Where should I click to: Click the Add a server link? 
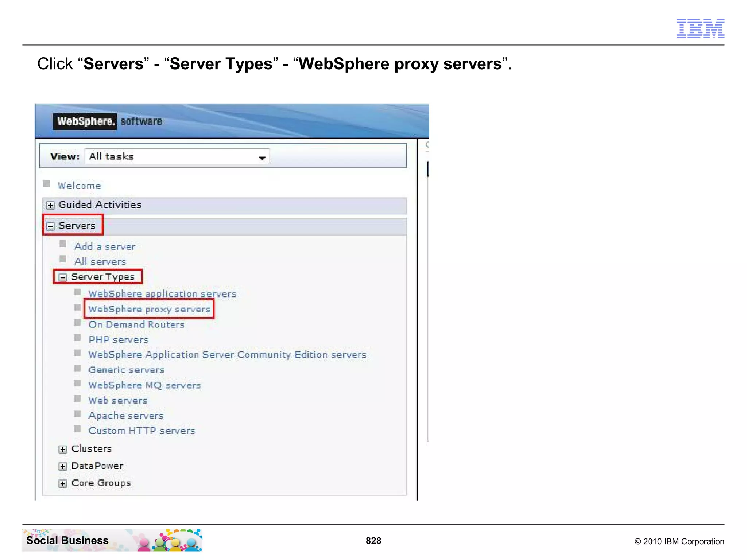tap(105, 246)
